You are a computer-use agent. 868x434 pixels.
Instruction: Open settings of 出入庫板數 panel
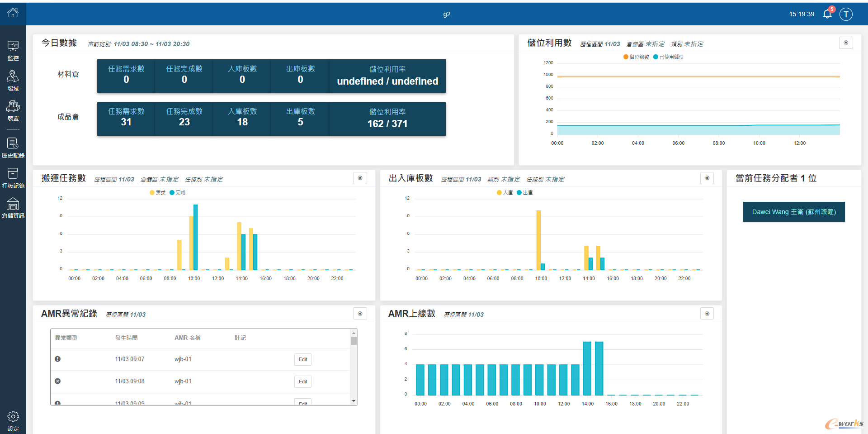[x=707, y=178]
